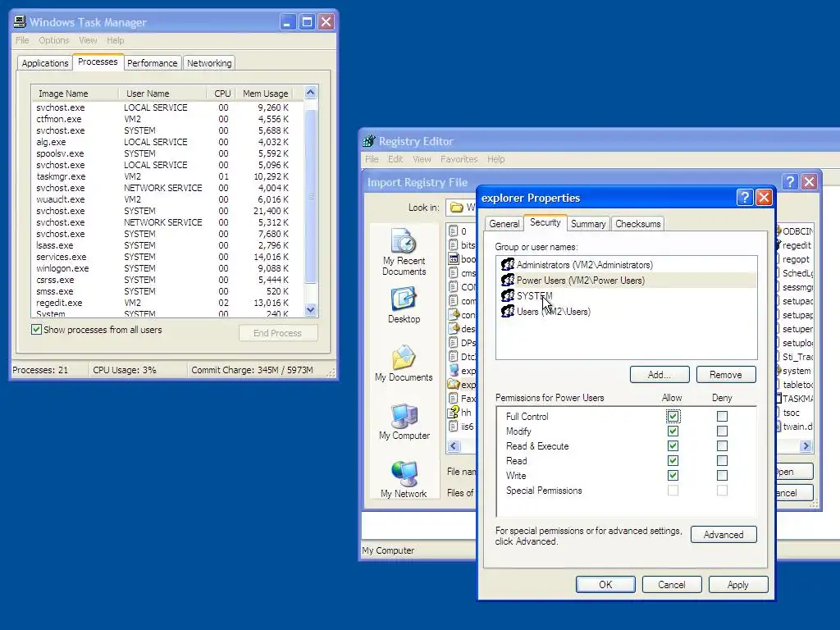Click OK in explorer Properties
Viewport: 840px width, 630px height.
(x=605, y=584)
